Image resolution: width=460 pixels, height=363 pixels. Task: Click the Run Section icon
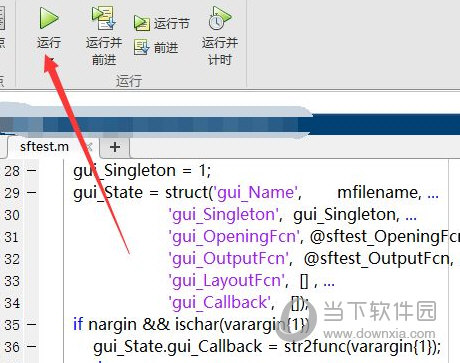tap(142, 24)
